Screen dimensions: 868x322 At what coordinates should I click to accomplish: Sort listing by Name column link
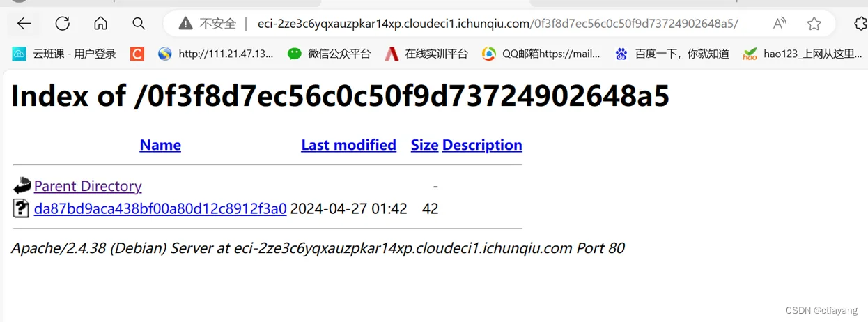click(160, 145)
